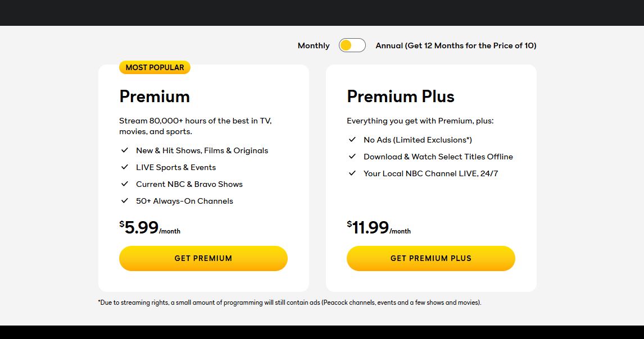The width and height of the screenshot is (644, 339).
Task: Click the Premium plan heading
Action: [x=155, y=97]
